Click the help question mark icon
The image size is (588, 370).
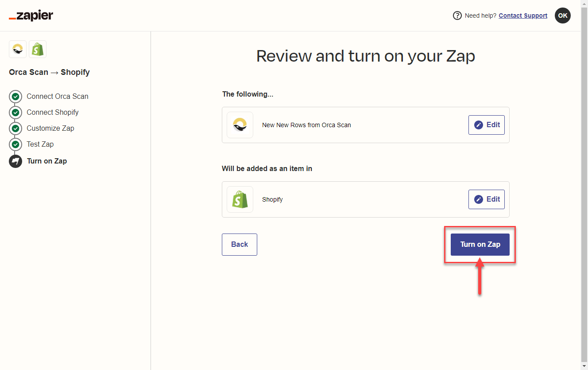tap(457, 16)
